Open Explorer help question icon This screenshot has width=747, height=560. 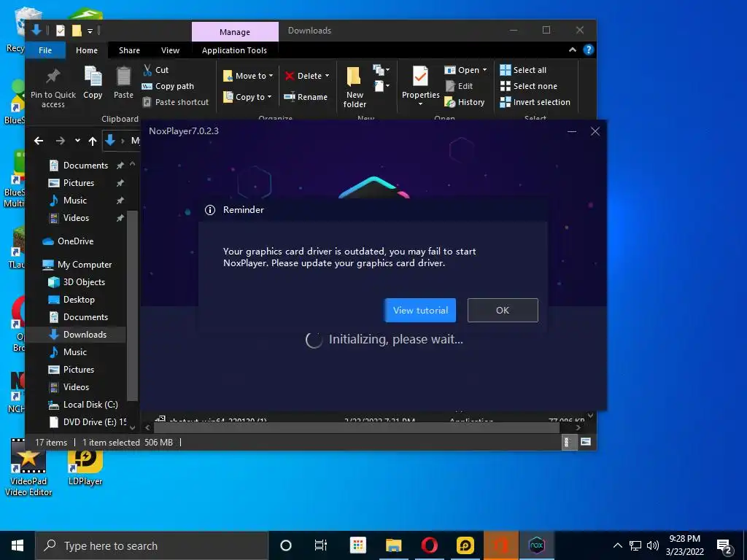click(589, 50)
